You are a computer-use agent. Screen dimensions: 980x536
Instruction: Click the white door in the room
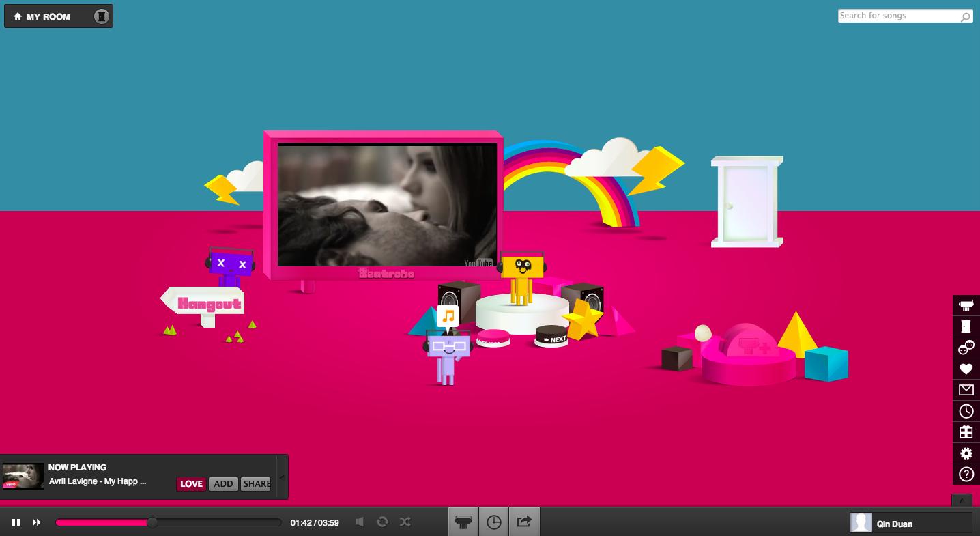click(747, 201)
